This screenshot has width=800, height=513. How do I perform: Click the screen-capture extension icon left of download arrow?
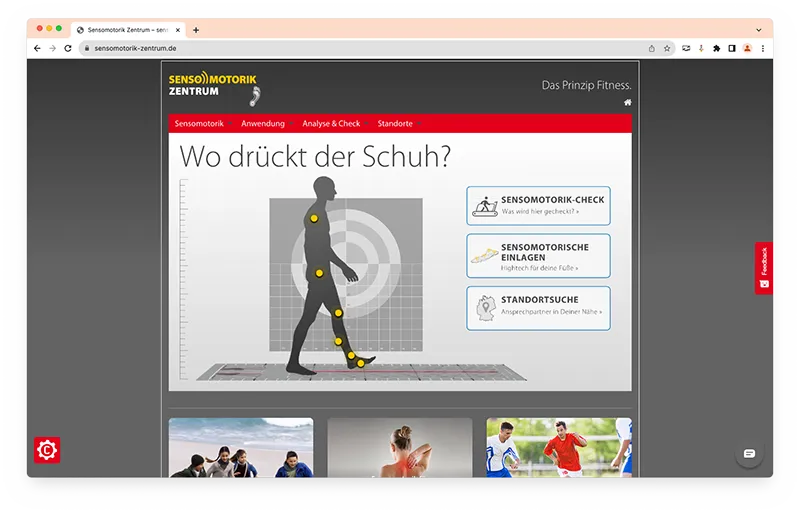point(686,48)
